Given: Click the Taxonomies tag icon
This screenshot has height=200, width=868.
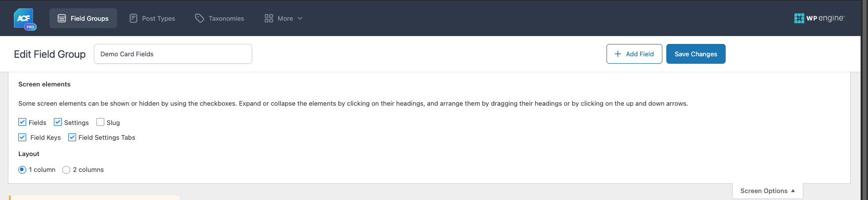Looking at the screenshot, I should point(199,18).
